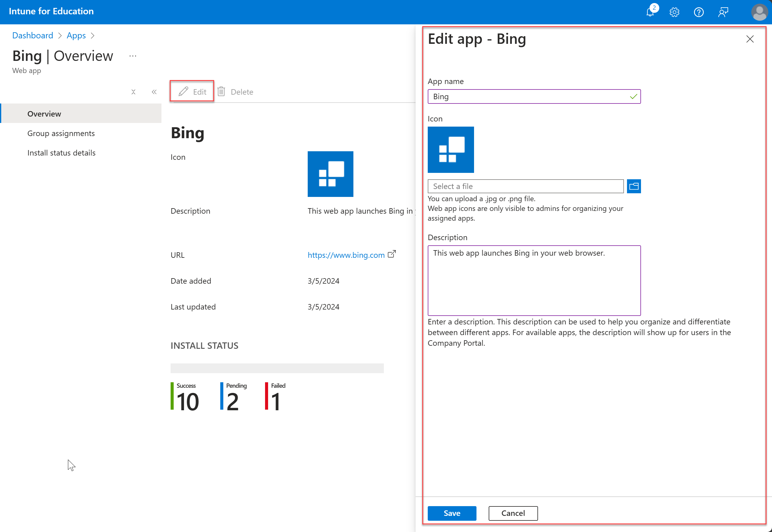Click the file browse icon next to Select a file
Image resolution: width=772 pixels, height=532 pixels.
coord(634,186)
